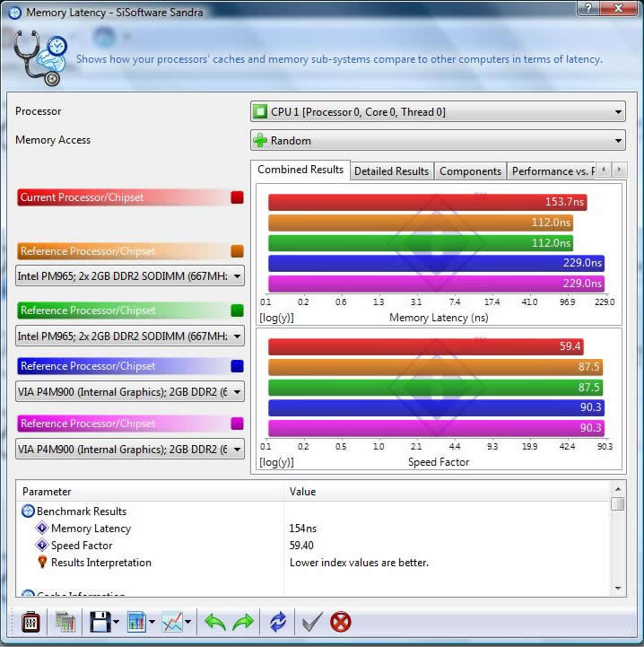Click the stethoscope brain module icon
This screenshot has height=647, width=644.
click(x=40, y=57)
